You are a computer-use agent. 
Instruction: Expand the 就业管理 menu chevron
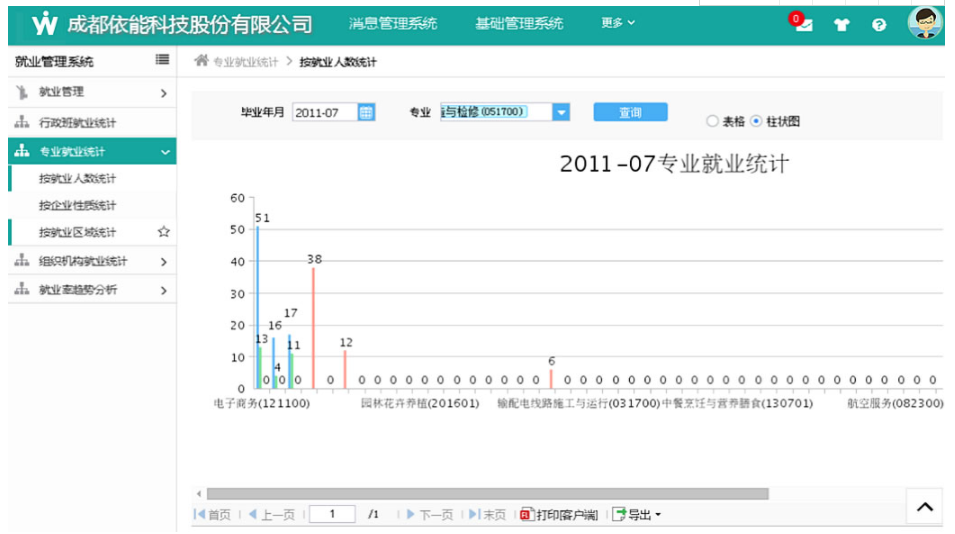coord(163,93)
